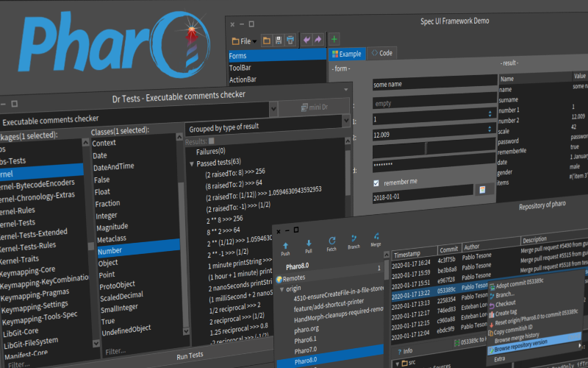588x368 pixels.
Task: Collapse the origin remote node
Action: point(282,289)
